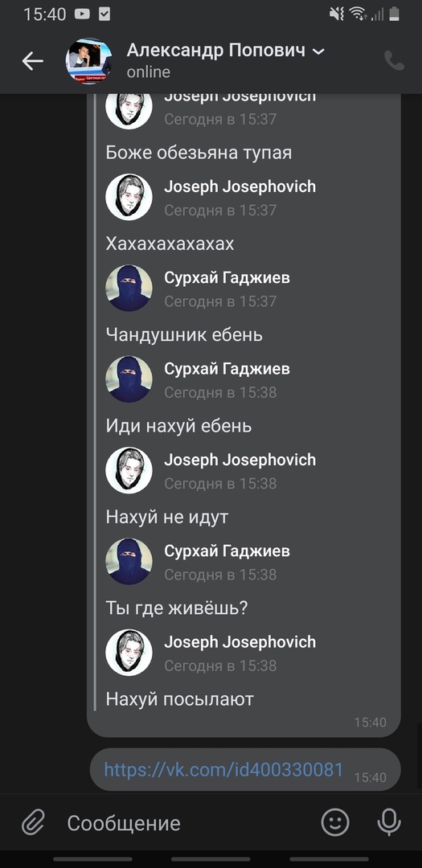Select the forwarded message Ты где живёшь?
This screenshot has height=868, width=422.
[x=177, y=608]
